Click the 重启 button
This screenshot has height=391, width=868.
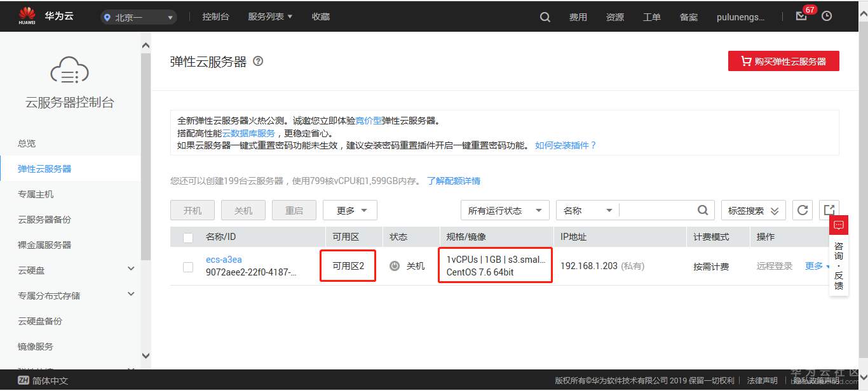click(294, 210)
